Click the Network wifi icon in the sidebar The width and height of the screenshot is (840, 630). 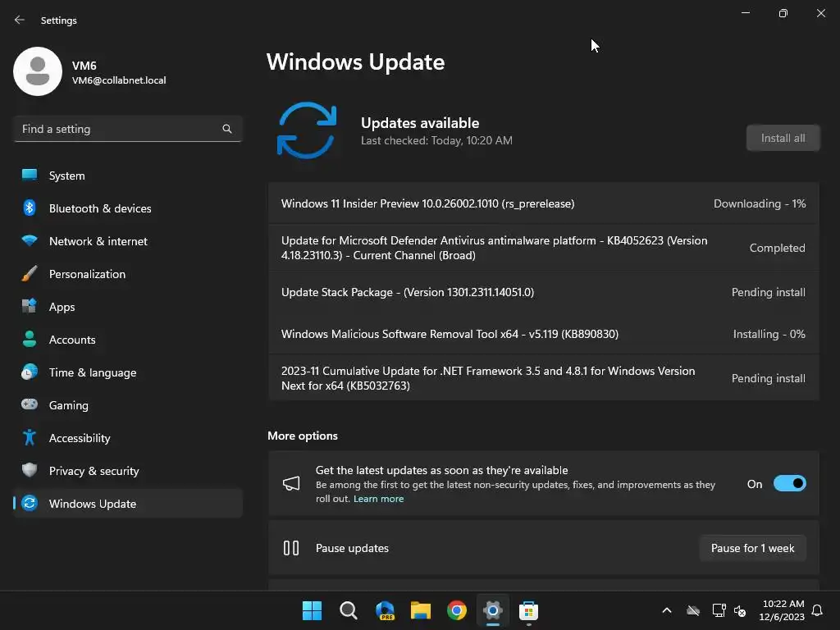tap(30, 240)
